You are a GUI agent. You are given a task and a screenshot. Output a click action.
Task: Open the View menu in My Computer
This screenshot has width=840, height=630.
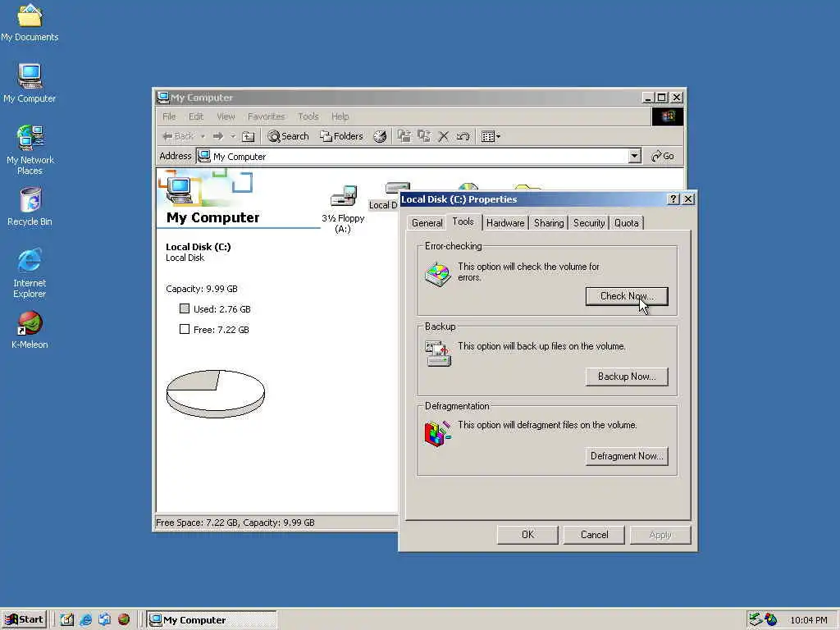point(226,116)
